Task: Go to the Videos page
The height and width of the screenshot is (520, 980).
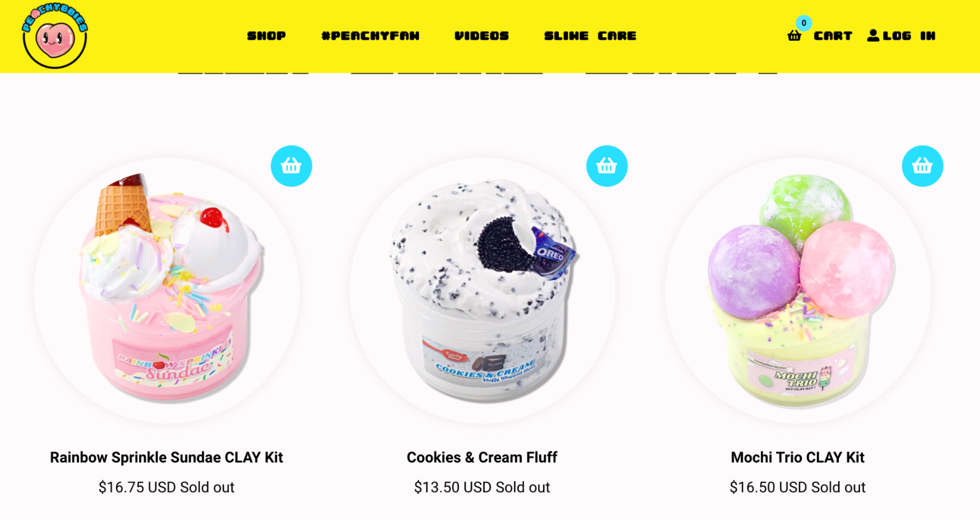Action: (481, 36)
